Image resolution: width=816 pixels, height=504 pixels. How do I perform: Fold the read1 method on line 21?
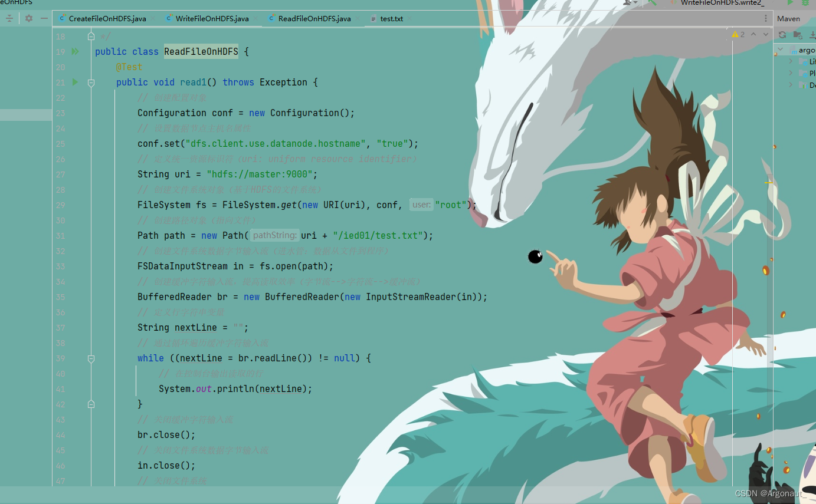(x=91, y=83)
